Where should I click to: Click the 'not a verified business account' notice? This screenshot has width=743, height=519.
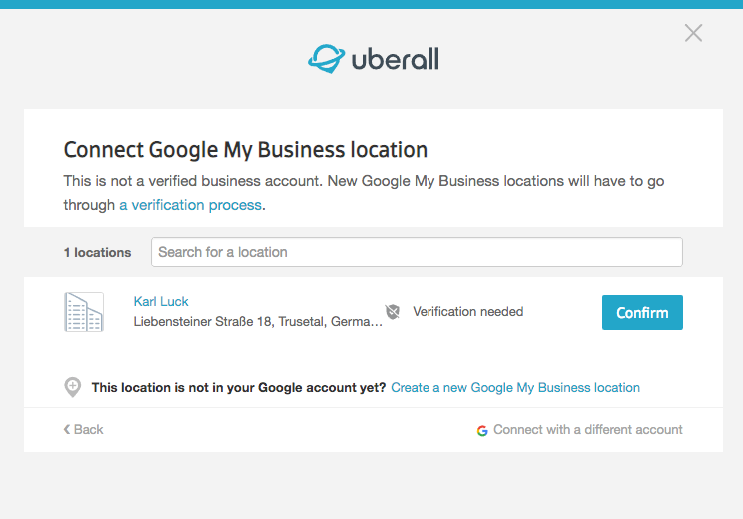point(364,192)
